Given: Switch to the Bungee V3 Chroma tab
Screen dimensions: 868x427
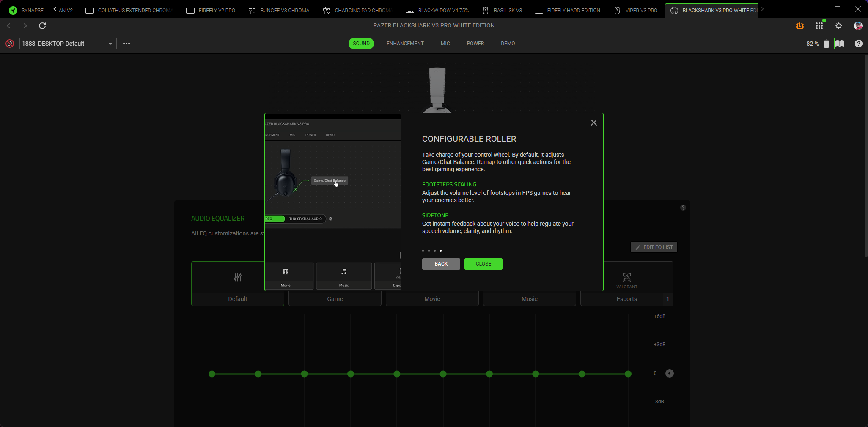Looking at the screenshot, I should point(279,10).
